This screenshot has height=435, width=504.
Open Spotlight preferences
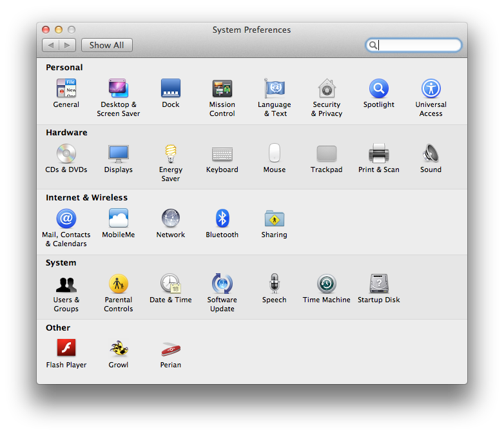click(x=379, y=89)
